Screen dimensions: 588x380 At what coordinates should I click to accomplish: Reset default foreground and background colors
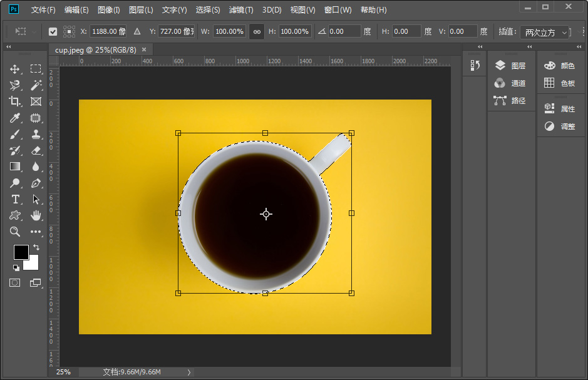tap(16, 267)
